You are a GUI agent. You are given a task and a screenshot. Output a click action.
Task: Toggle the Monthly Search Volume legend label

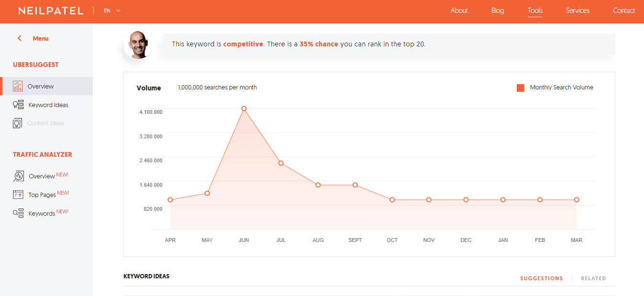[562, 88]
